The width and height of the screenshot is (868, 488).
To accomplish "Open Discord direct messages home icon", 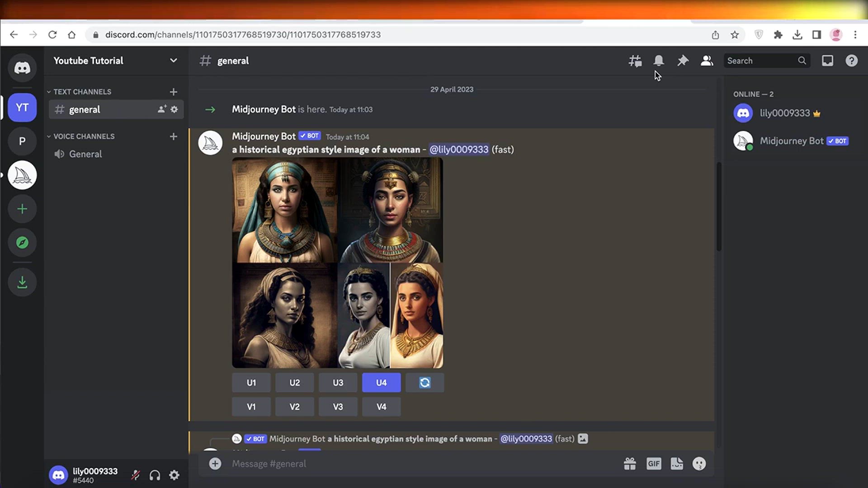I will [x=22, y=68].
